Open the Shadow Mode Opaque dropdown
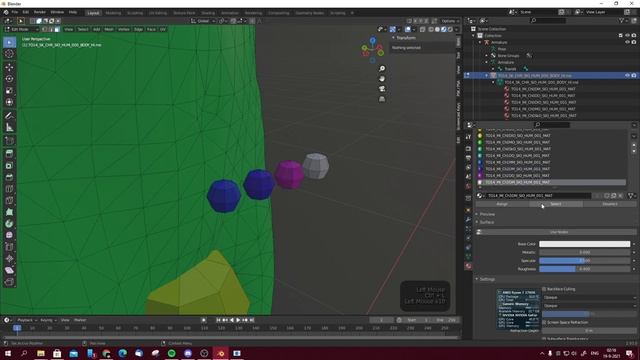Screen dimensions: 640x360 pos(589,306)
